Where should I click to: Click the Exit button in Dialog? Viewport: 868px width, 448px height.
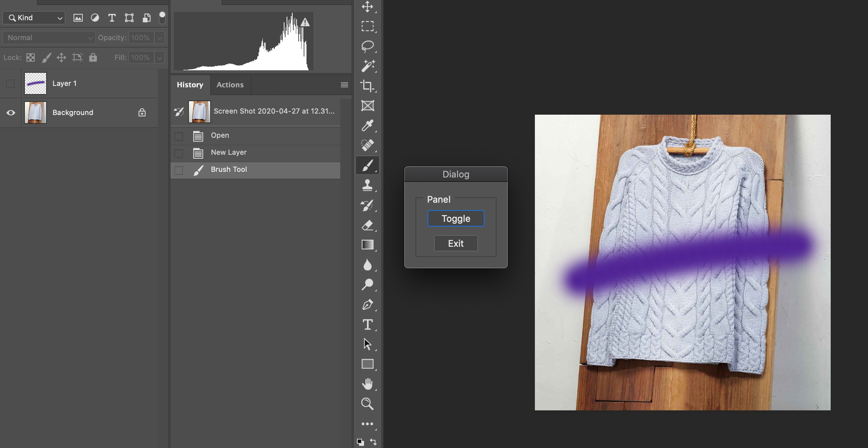point(456,243)
